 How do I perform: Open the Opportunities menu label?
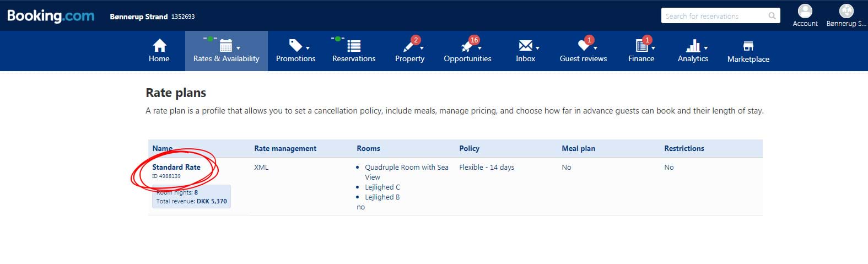pyautogui.click(x=467, y=59)
